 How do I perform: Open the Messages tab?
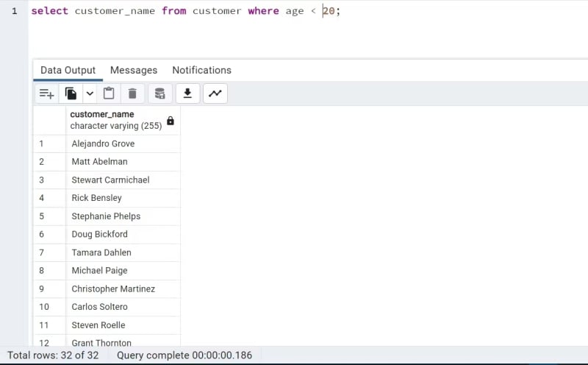tap(134, 70)
